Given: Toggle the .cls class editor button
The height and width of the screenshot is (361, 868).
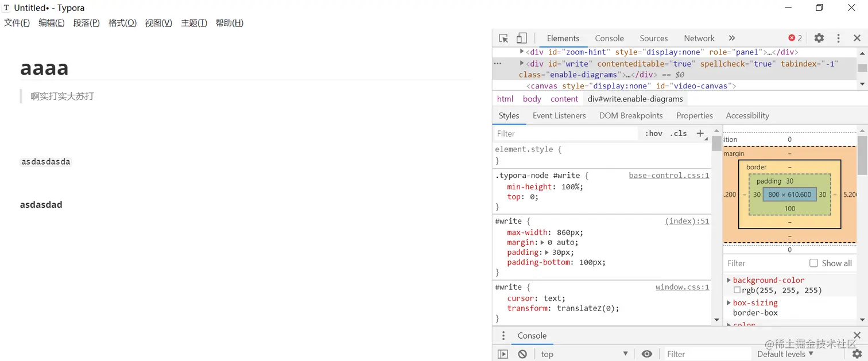Looking at the screenshot, I should tap(679, 133).
